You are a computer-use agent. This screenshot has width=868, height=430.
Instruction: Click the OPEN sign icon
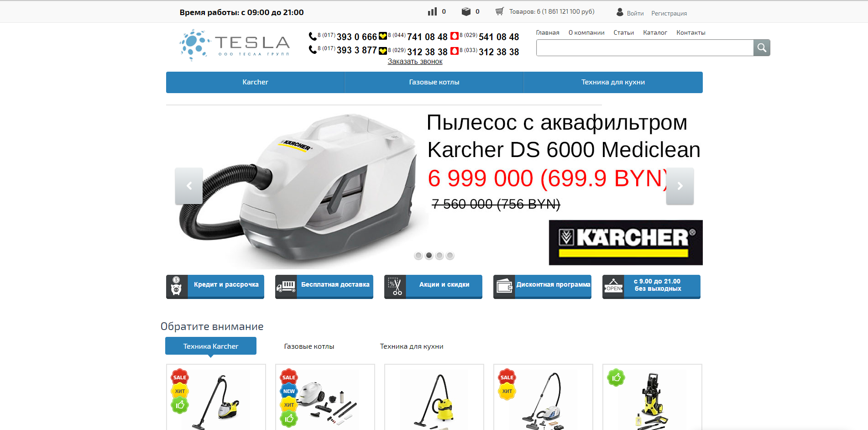[x=613, y=286]
